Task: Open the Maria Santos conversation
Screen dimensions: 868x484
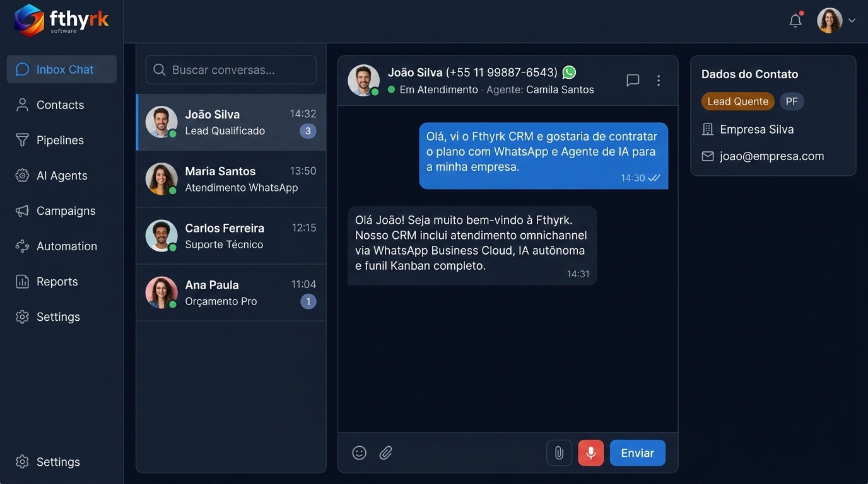Action: [x=231, y=179]
